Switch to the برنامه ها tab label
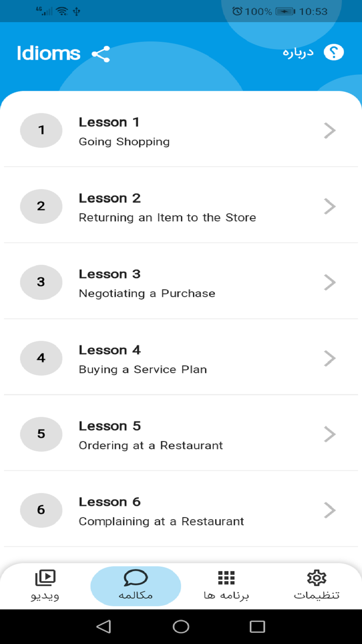The height and width of the screenshot is (644, 362). pyautogui.click(x=226, y=595)
